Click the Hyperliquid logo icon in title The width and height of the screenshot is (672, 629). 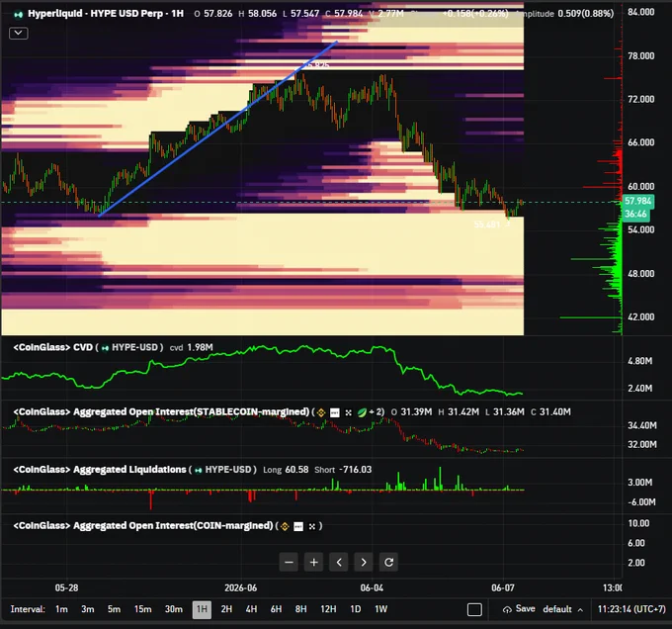click(x=18, y=14)
